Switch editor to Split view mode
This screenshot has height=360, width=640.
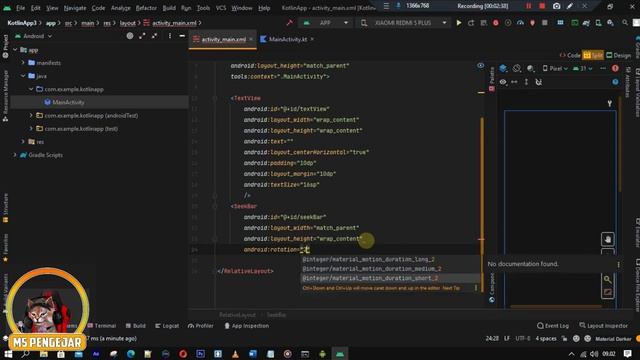[x=593, y=55]
